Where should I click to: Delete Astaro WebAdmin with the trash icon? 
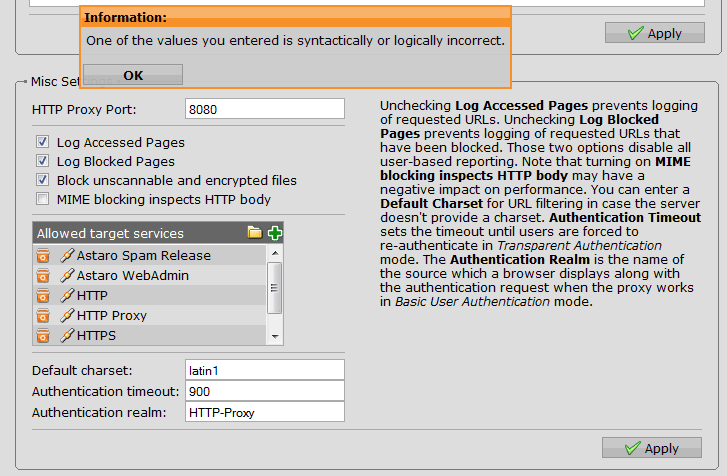43,275
